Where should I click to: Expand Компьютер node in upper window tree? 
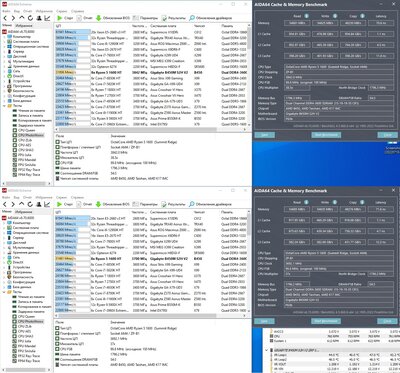pos(4,37)
